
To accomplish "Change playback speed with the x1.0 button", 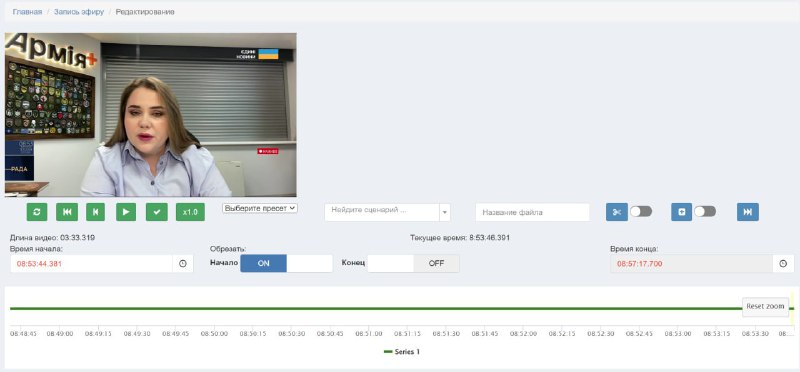I will (190, 212).
